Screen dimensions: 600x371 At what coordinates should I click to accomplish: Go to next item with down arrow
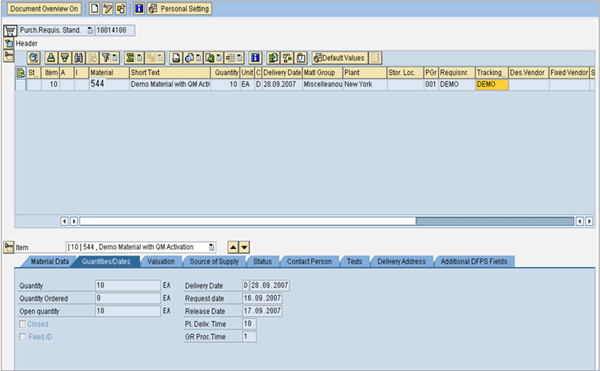[x=245, y=247]
